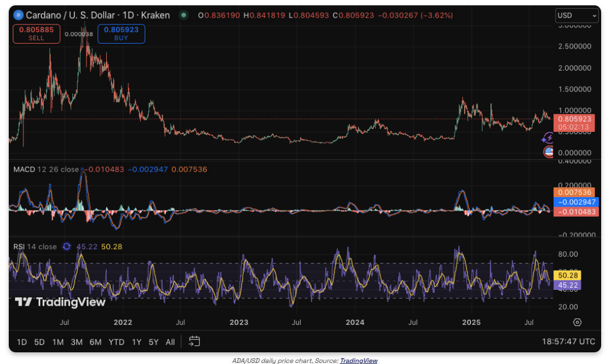Select the 3M time range
Image resolution: width=607 pixels, height=364 pixels.
76,342
